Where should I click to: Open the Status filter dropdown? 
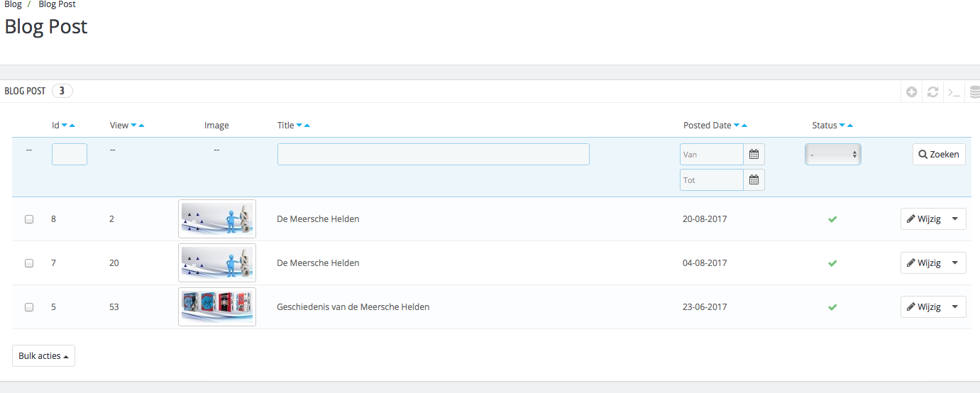point(832,154)
